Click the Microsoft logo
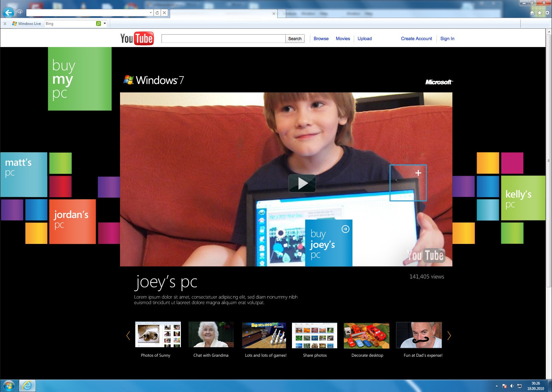Viewport: 552px width, 392px height. (439, 82)
